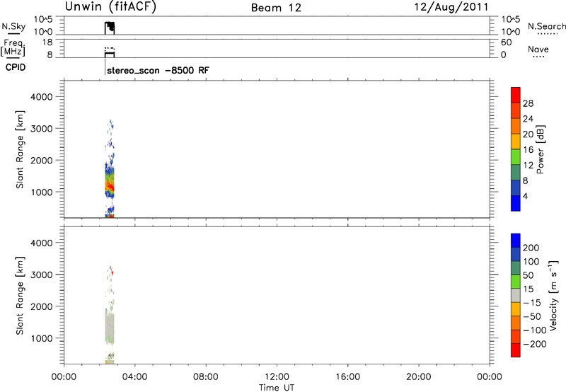The height and width of the screenshot is (392, 566).
Task: Select the "Beam 12" label
Action: 276,8
